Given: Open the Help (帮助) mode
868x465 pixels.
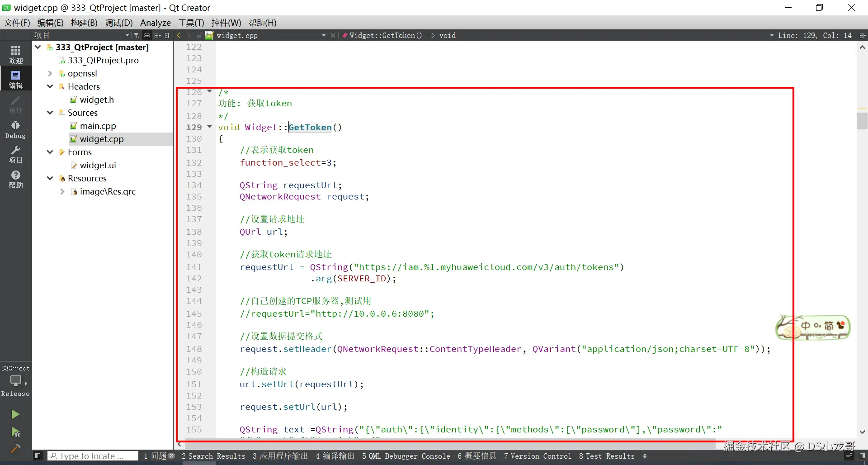Looking at the screenshot, I should pos(16,179).
